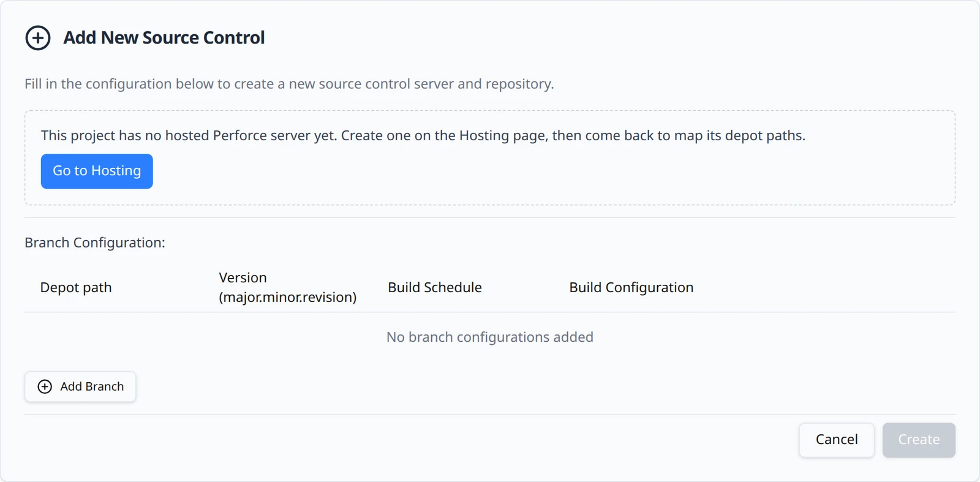Click the 'Fill in the configuration below' description
Image resolution: width=980 pixels, height=482 pixels.
[289, 84]
